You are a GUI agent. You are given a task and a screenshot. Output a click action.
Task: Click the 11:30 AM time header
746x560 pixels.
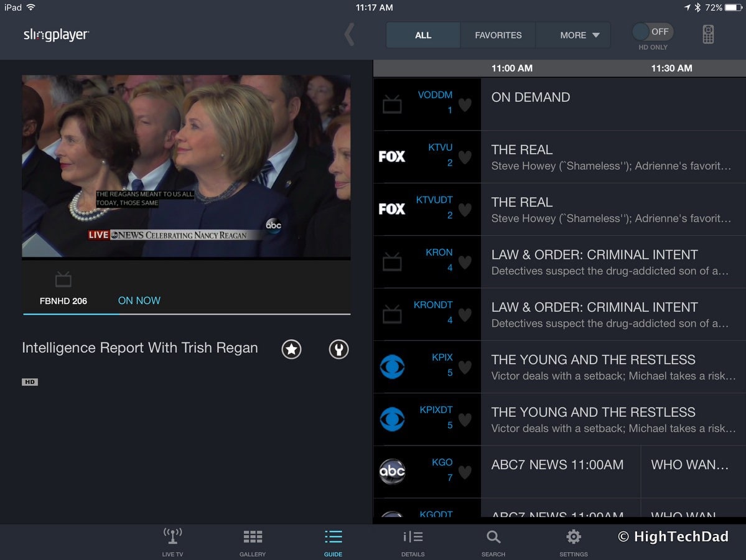tap(671, 68)
